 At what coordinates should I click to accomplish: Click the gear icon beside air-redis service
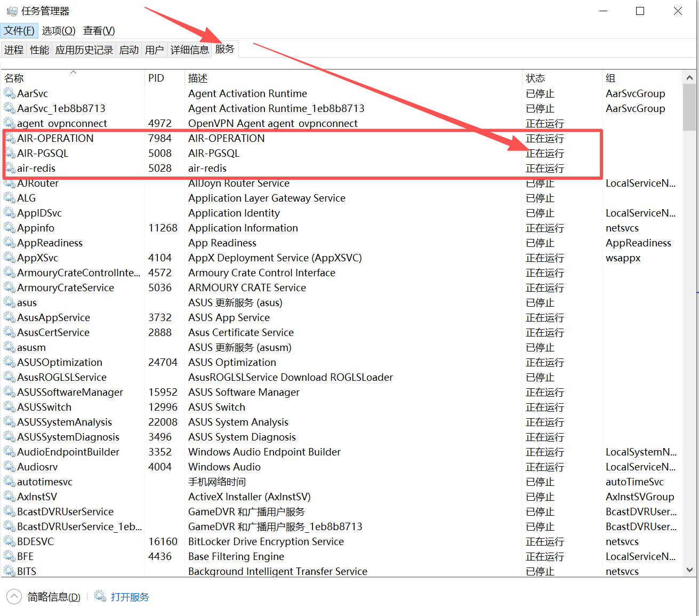coord(10,168)
